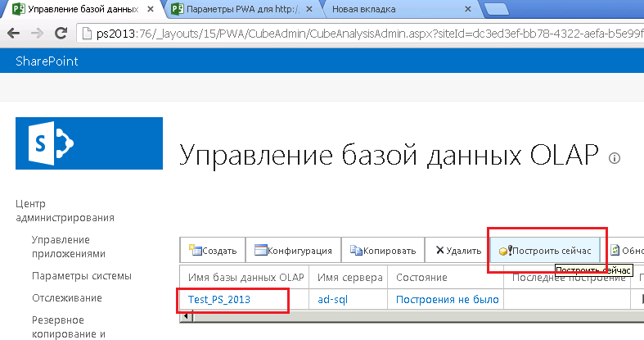Click the Обновить refresh icon
The image size is (644, 340).
615,250
